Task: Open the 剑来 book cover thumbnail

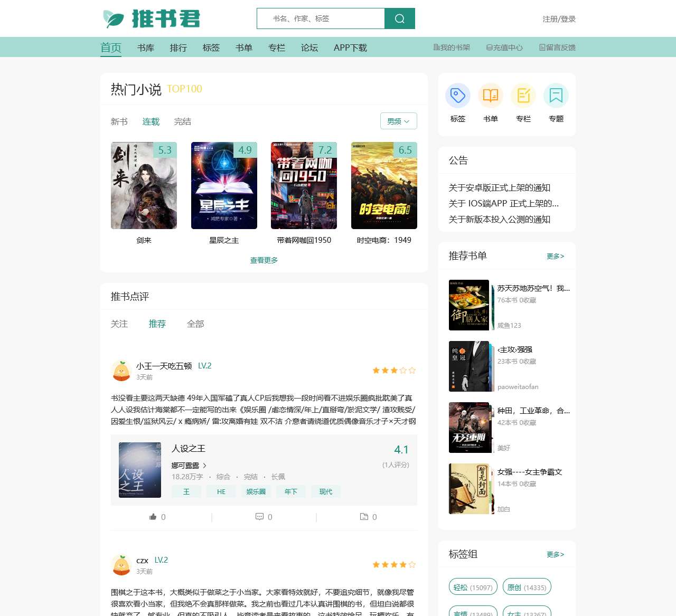Action: click(x=144, y=185)
